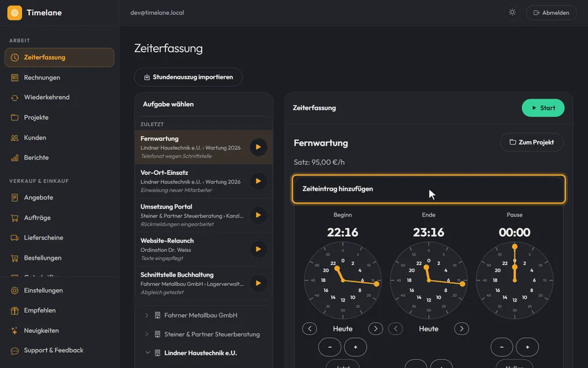Viewport: 588px width, 368px height.
Task: Collapse Lindner Haustechnik e.U. customer
Action: 147,353
